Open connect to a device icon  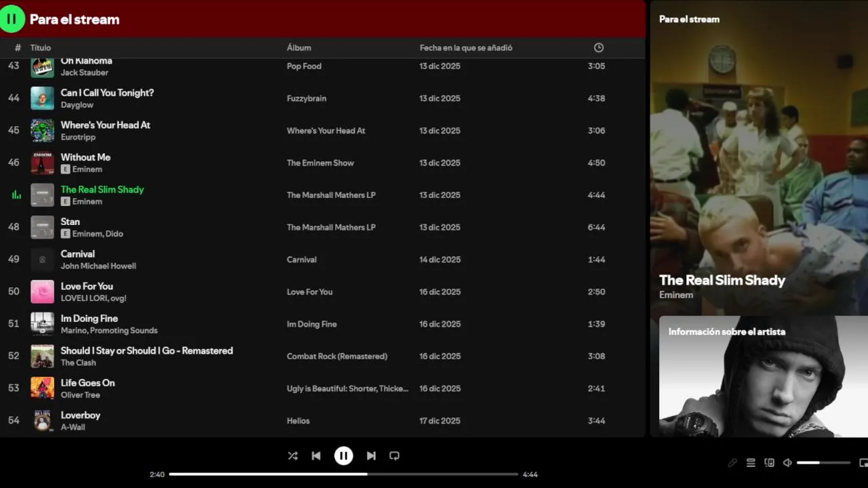point(769,463)
